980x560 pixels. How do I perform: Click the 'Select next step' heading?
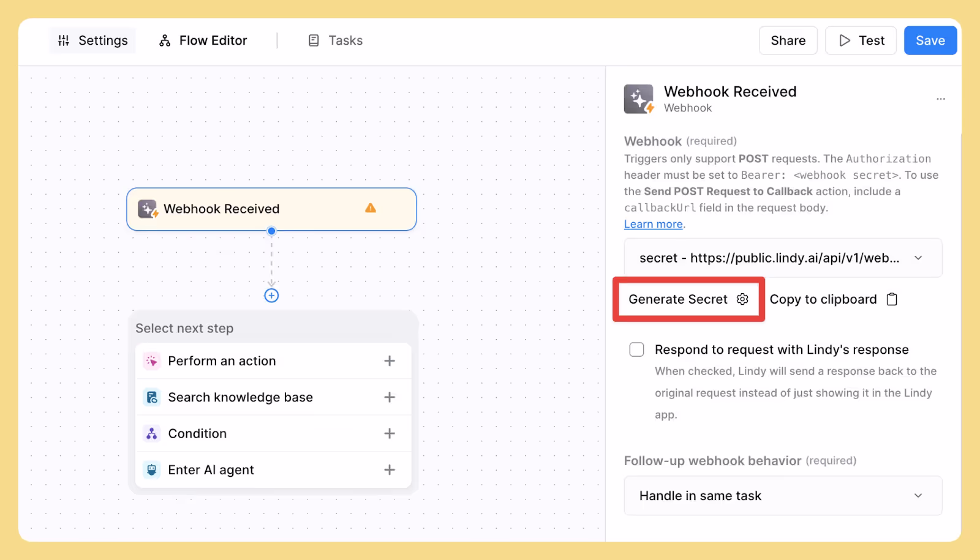[184, 328]
